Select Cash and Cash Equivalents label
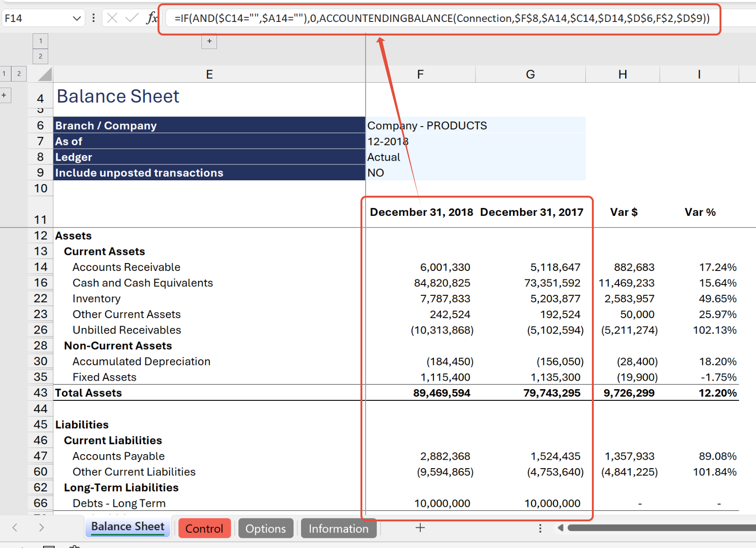Viewport: 756px width, 548px height. click(143, 283)
